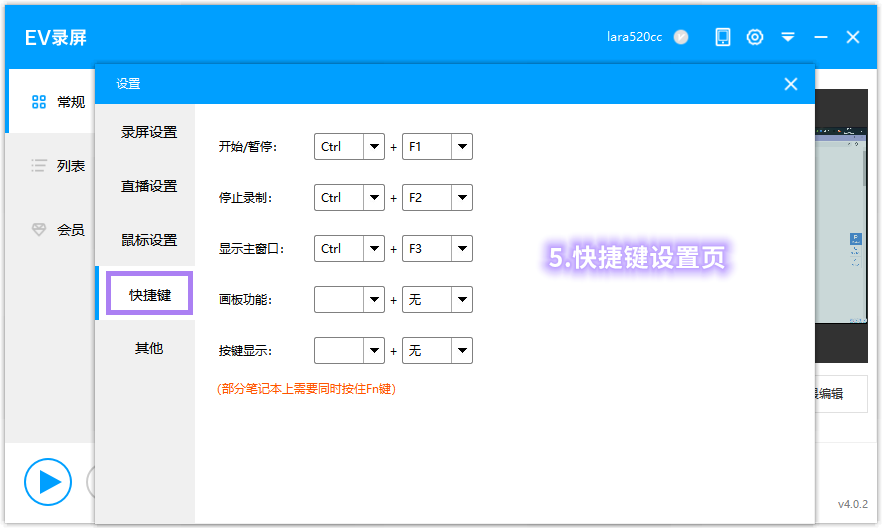882x528 pixels.
Task: Click the 常规 grid icon
Action: 39,102
